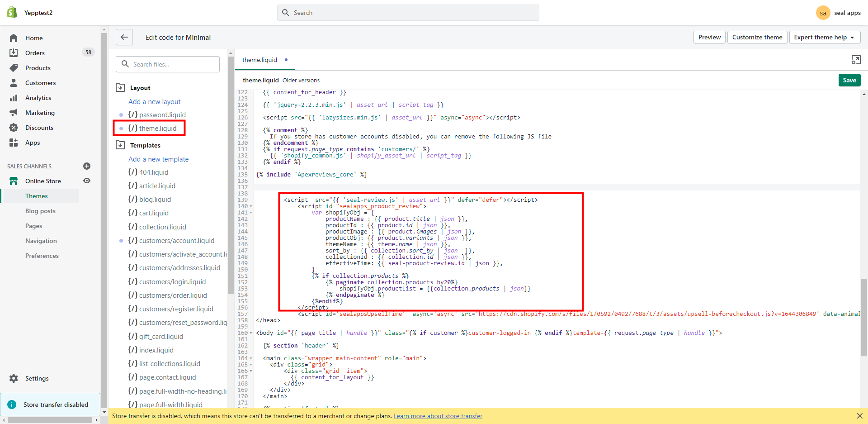Viewport: 868px width, 424px height.
Task: Click the Store transfer disabled info icon
Action: click(12, 405)
